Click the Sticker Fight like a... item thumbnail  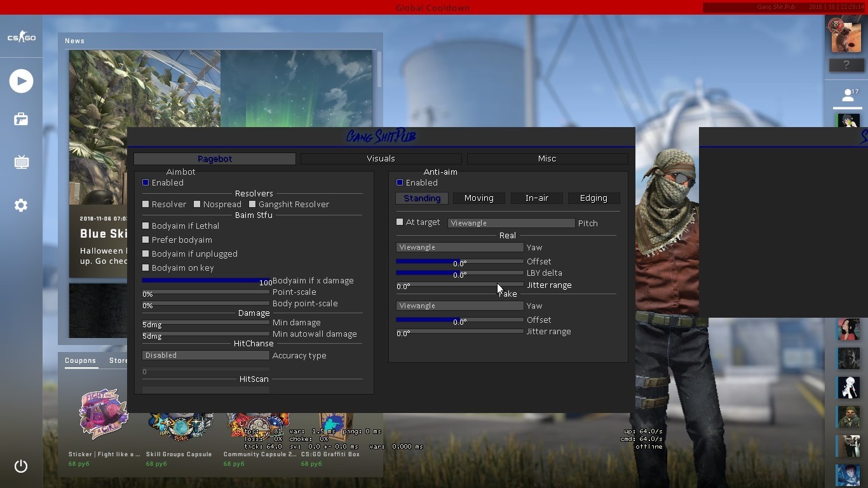click(x=104, y=414)
